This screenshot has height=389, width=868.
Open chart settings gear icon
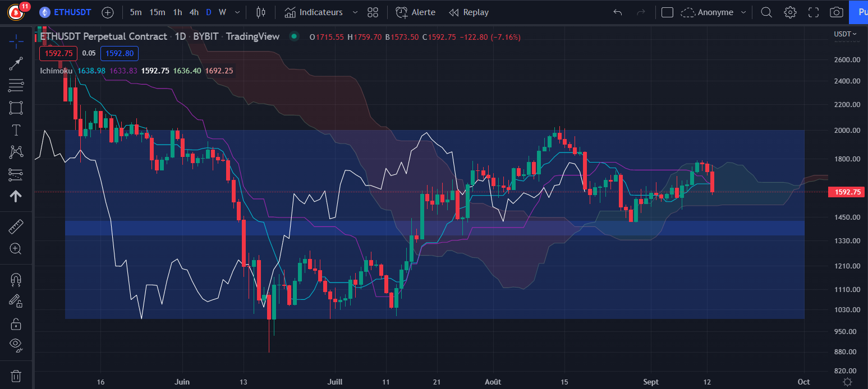[790, 12]
